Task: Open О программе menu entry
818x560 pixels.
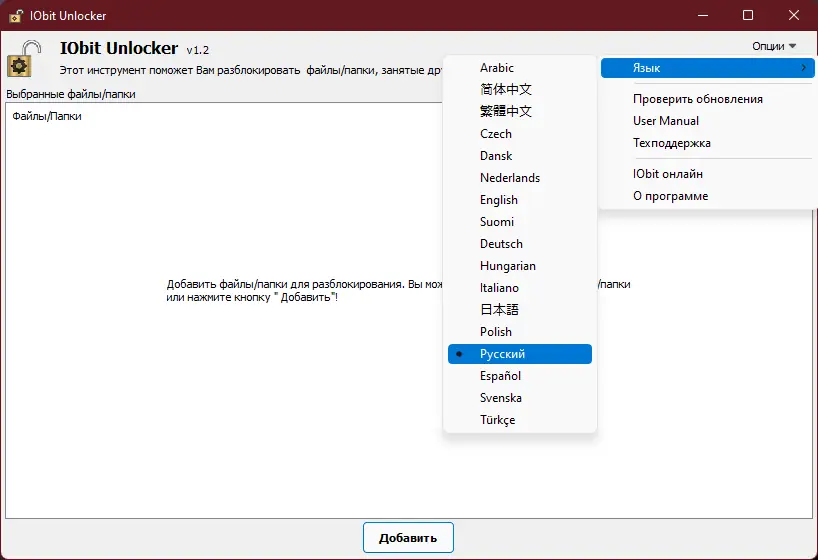Action: [707, 196]
